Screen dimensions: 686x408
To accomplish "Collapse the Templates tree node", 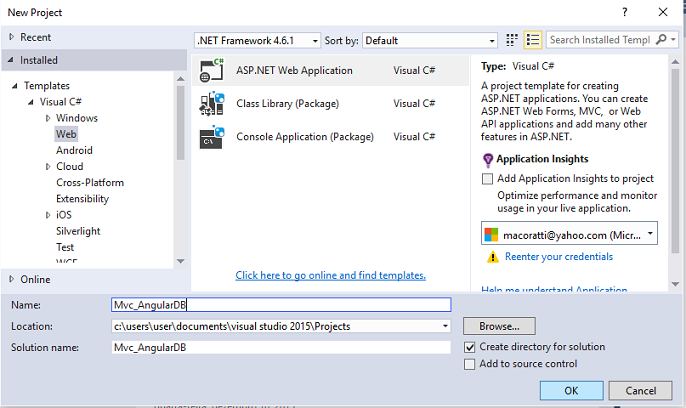I will pyautogui.click(x=15, y=86).
